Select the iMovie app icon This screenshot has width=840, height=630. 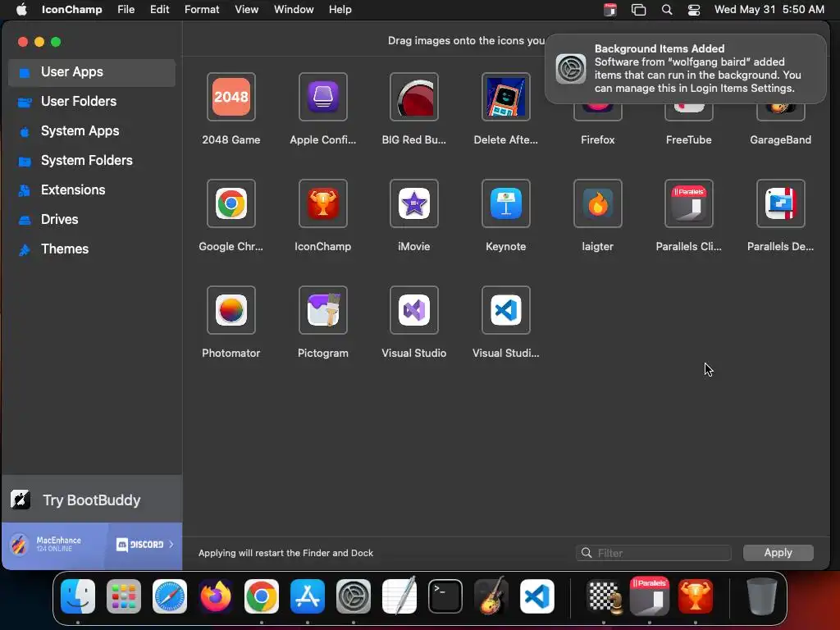413,203
